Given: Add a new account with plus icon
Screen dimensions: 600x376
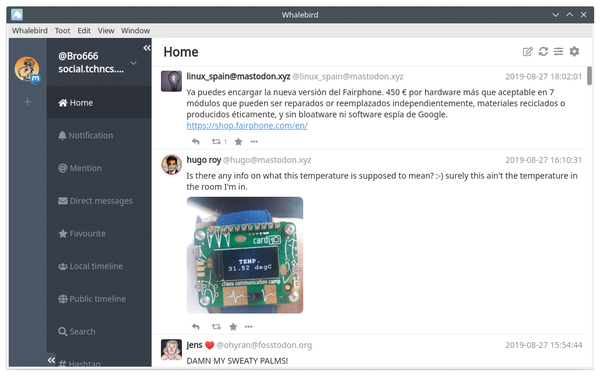Looking at the screenshot, I should (x=27, y=102).
